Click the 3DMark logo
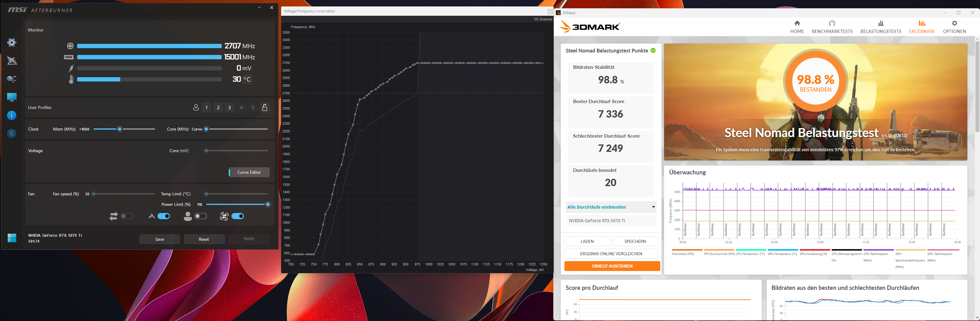This screenshot has height=321, width=980. tap(590, 27)
